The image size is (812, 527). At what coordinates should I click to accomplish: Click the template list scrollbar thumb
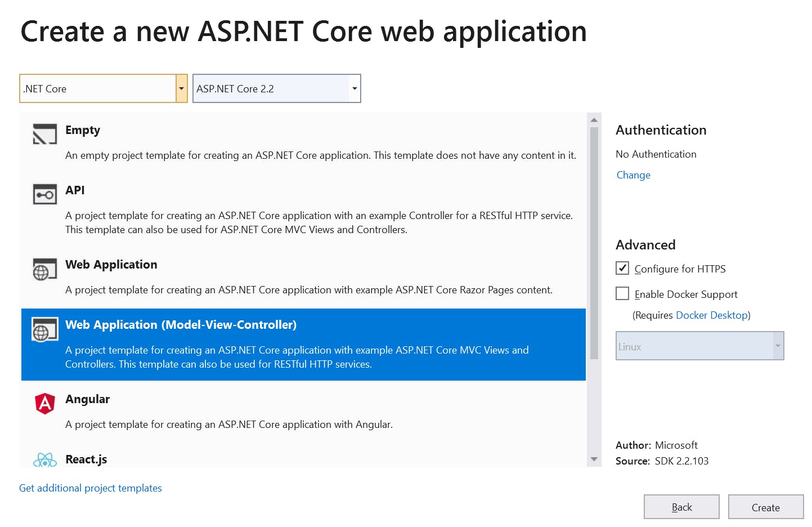point(594,243)
